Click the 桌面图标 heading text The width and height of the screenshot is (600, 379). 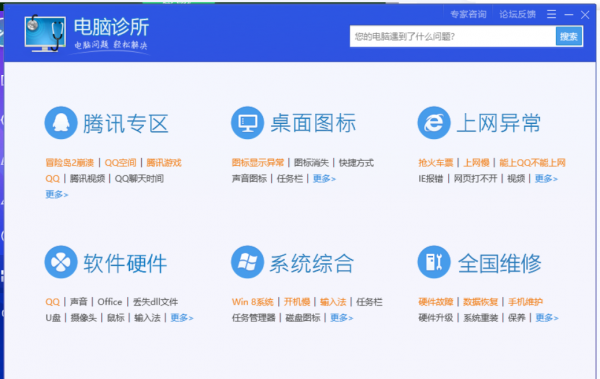point(313,123)
